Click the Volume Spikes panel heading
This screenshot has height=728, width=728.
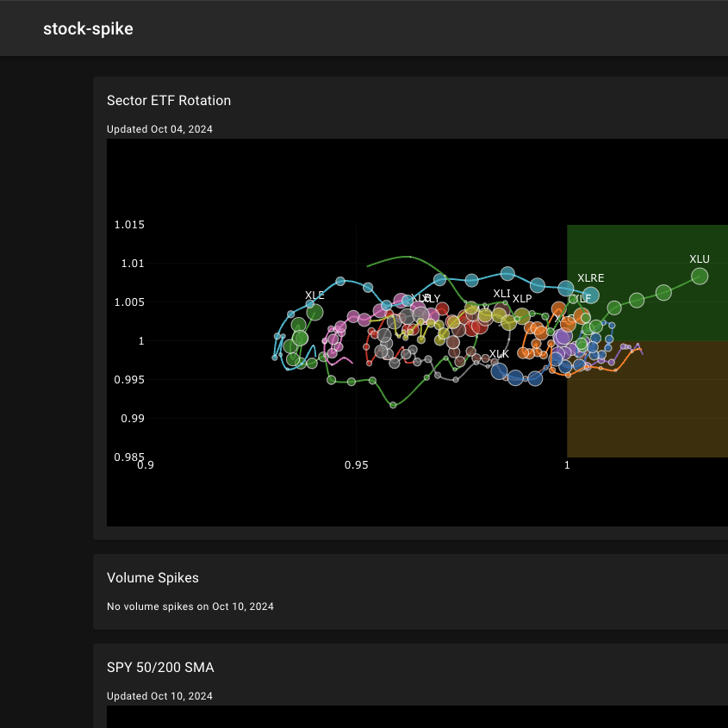pos(152,577)
